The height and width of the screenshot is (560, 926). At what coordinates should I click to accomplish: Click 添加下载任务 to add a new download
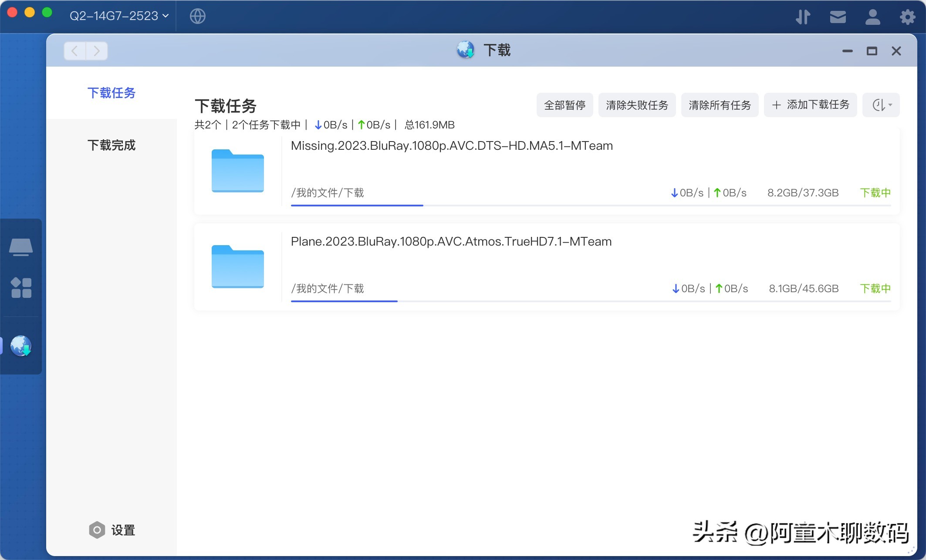[810, 105]
